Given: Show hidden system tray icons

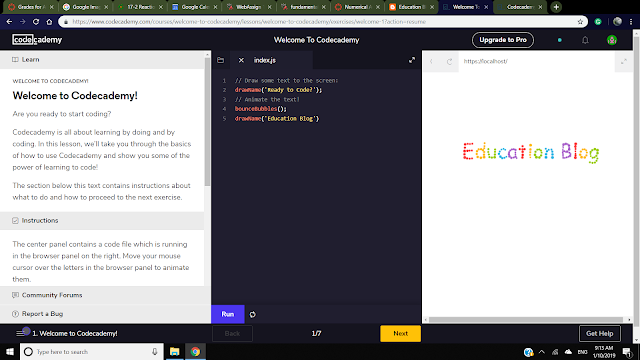Looking at the screenshot, I should [542, 351].
